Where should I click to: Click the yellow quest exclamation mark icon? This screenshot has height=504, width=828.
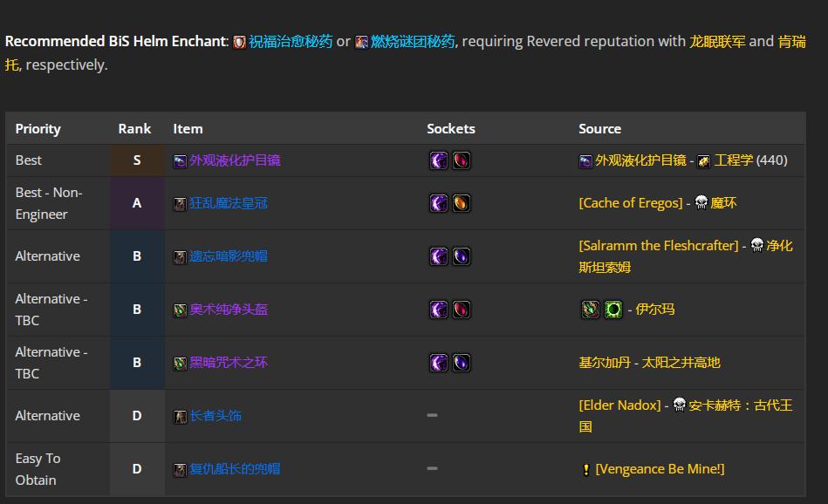click(585, 470)
